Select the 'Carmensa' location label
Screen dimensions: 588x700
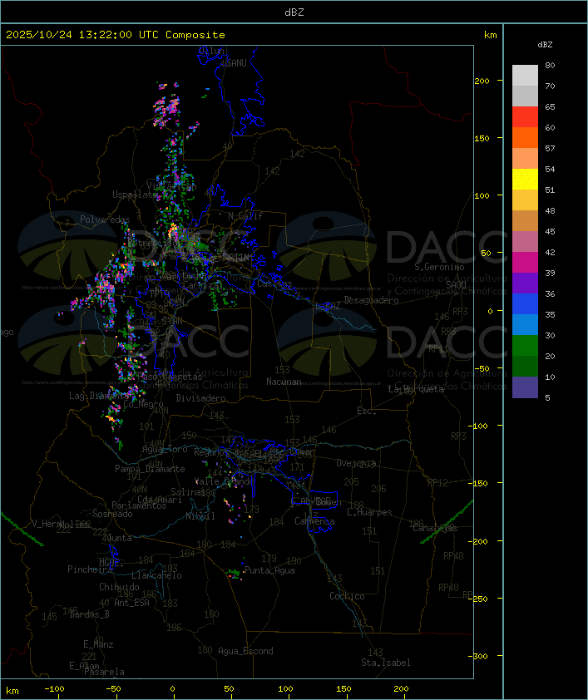pos(314,521)
